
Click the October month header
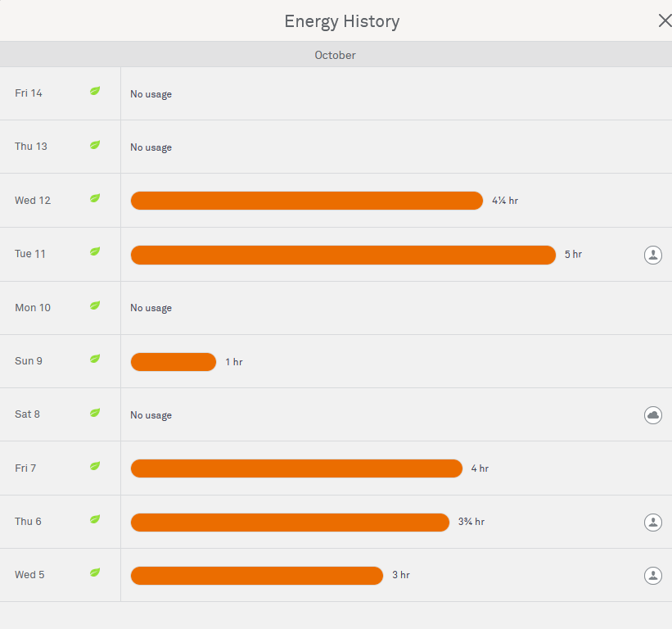pyautogui.click(x=335, y=55)
